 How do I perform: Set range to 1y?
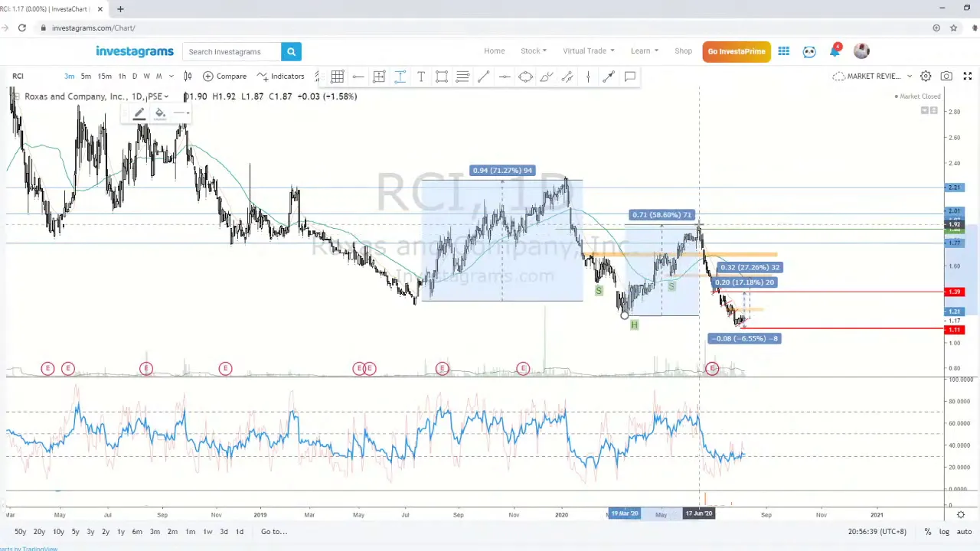tap(120, 532)
